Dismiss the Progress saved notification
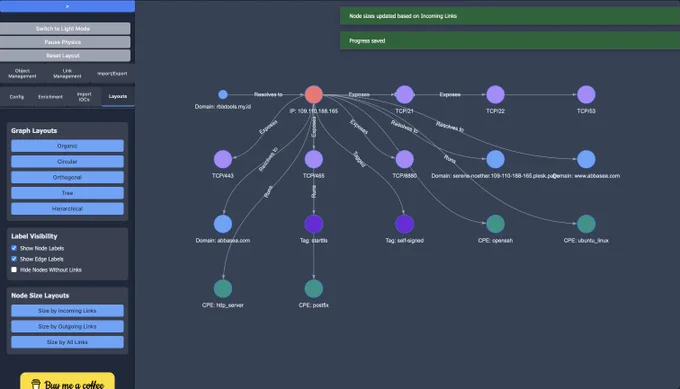Viewport: 680px width, 389px height. [x=510, y=40]
